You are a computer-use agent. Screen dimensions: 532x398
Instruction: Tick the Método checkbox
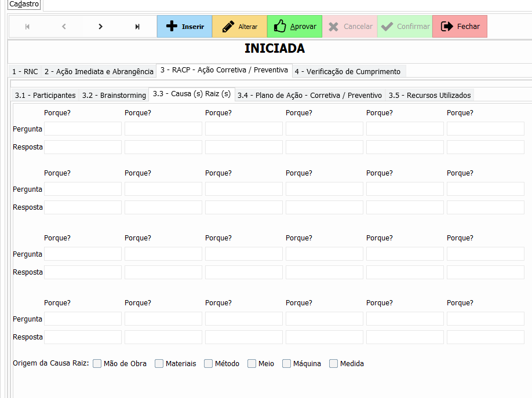pos(209,364)
